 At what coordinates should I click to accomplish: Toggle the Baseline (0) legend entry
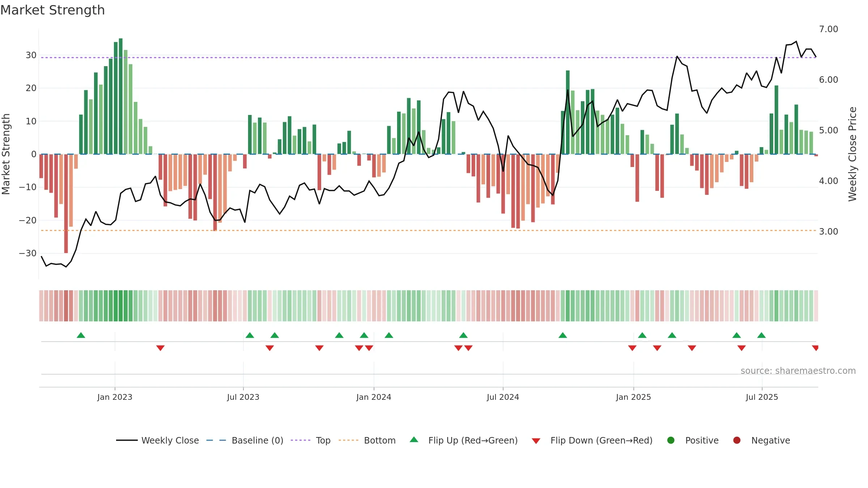coord(245,440)
